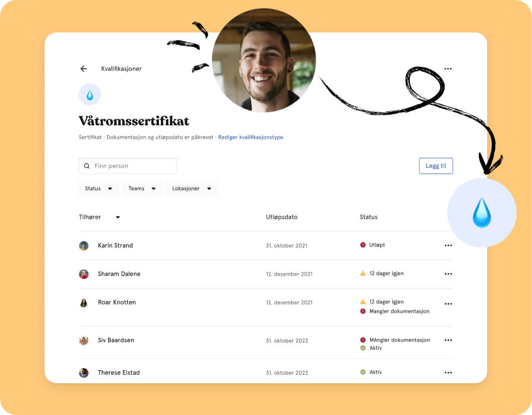Select Karin Strand's avatar
Viewport: 532px width, 415px height.
84,245
